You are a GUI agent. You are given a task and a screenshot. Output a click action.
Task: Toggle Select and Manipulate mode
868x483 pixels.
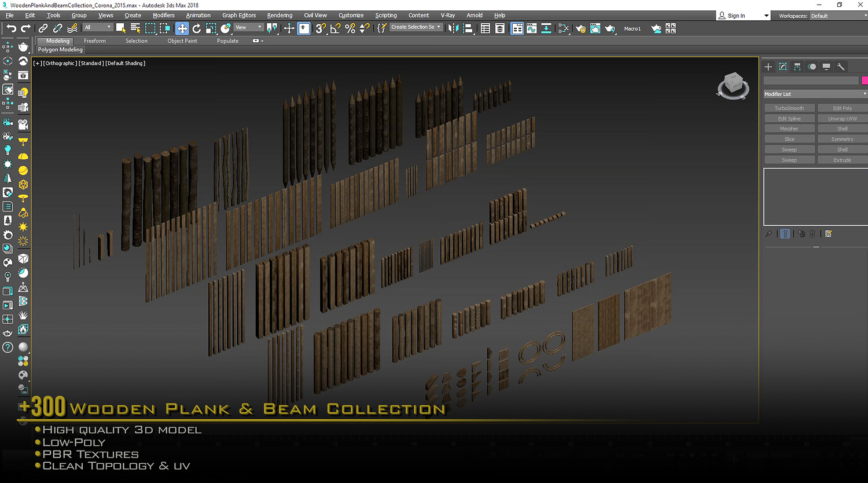coord(289,28)
